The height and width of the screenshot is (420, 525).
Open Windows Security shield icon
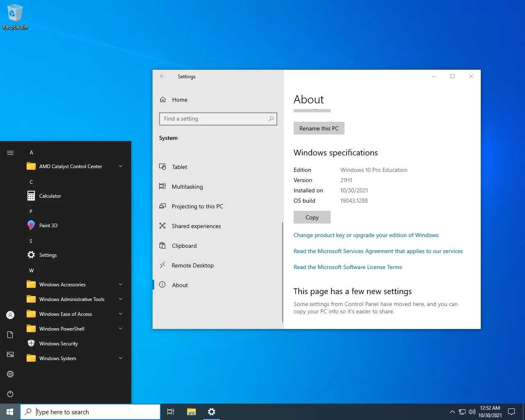[31, 344]
